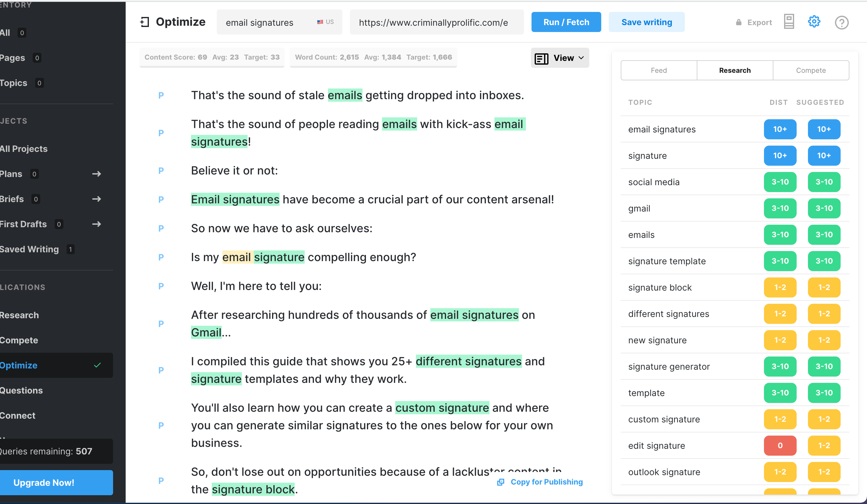Click the Copy for Publishing icon

click(501, 482)
